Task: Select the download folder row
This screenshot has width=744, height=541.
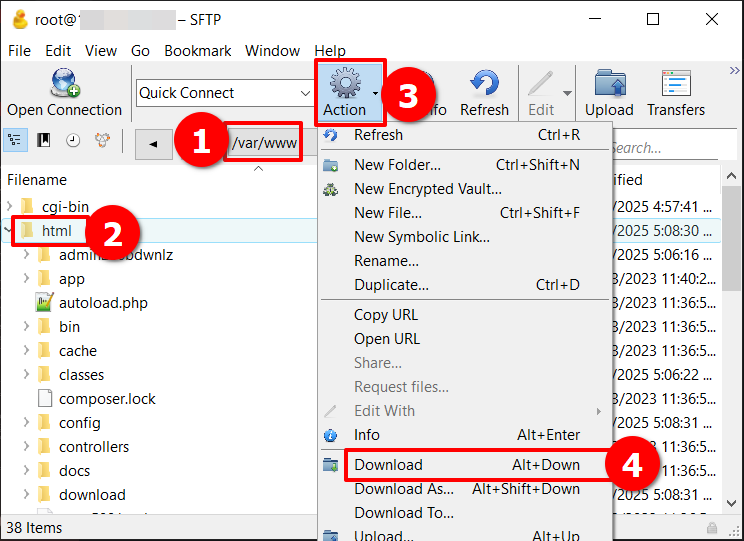Action: [x=159, y=494]
